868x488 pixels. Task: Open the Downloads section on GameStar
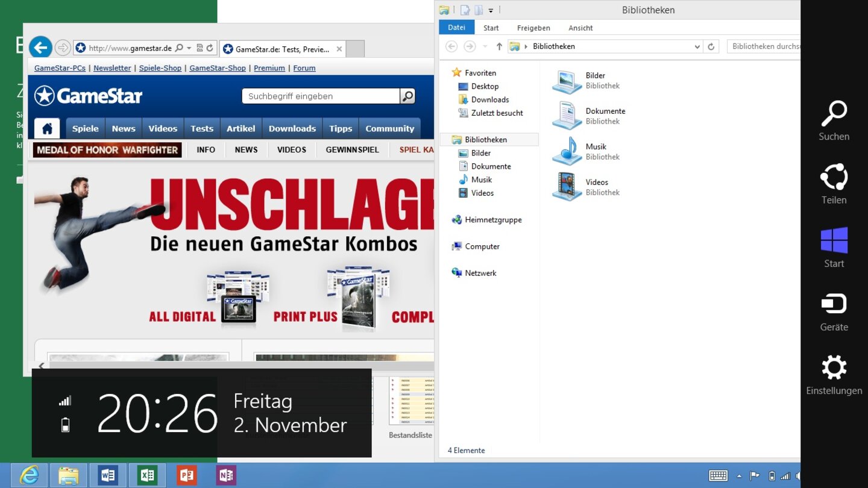(x=292, y=128)
